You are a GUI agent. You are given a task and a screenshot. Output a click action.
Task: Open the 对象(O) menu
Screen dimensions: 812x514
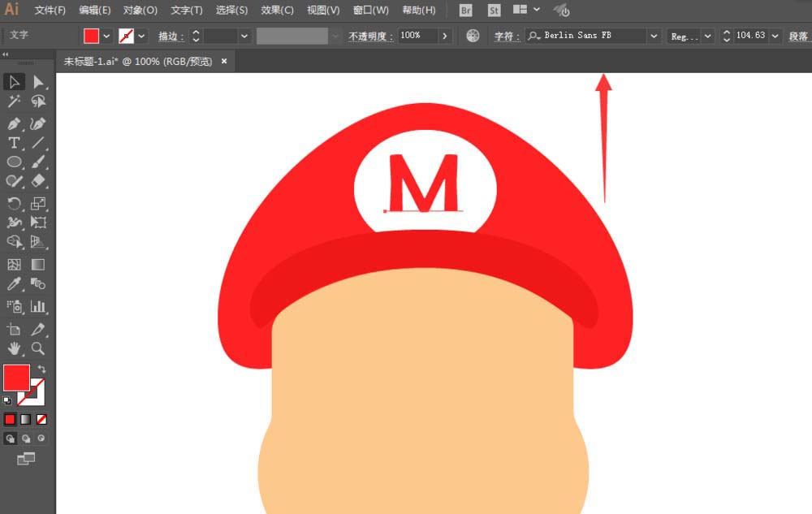click(x=140, y=10)
